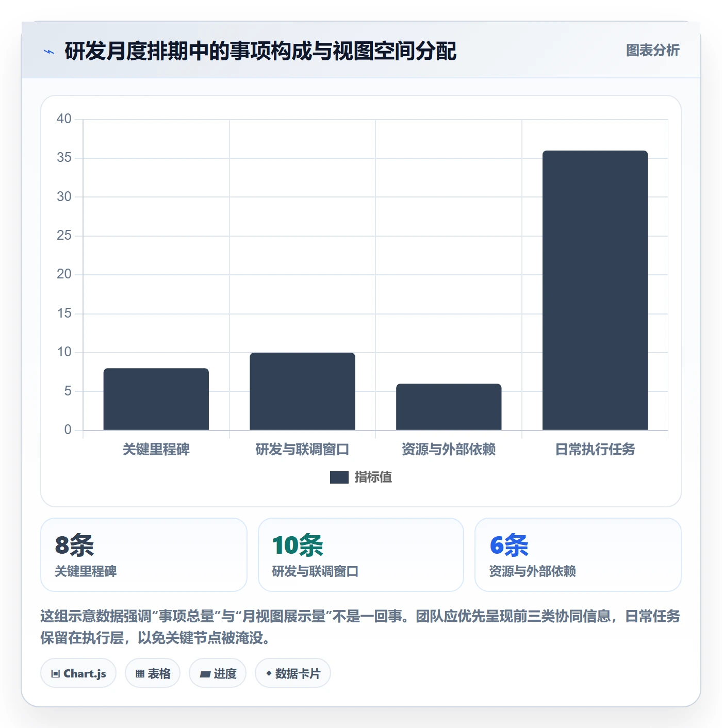This screenshot has height=728, width=722.
Task: Click the y-axis value 20
Action: tap(64, 274)
